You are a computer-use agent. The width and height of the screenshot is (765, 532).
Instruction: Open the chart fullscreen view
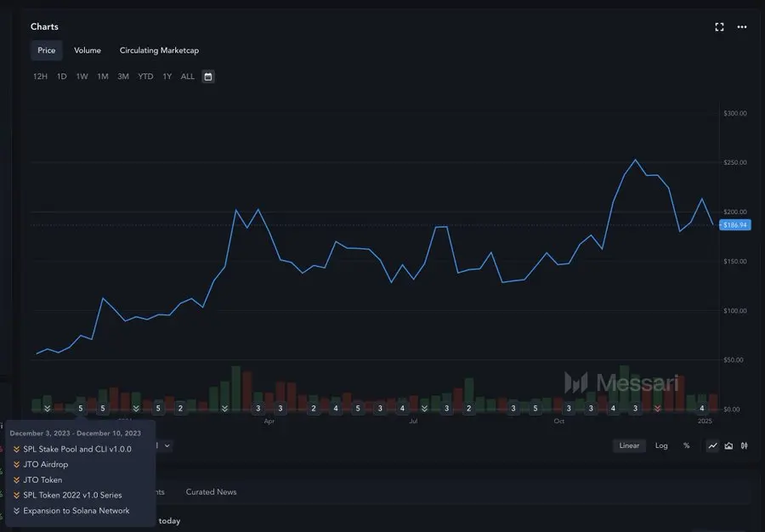tap(718, 26)
